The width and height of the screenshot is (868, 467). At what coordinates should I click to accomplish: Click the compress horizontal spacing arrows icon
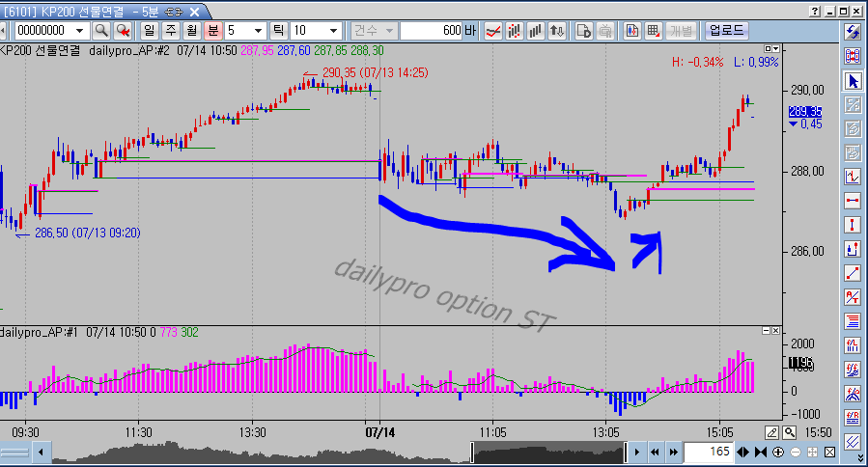click(x=761, y=453)
